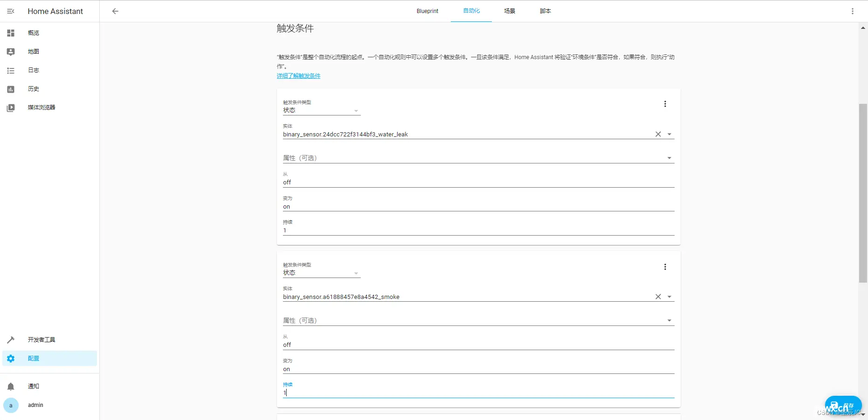The width and height of the screenshot is (868, 420).
Task: Open the map icon in sidebar
Action: [11, 52]
